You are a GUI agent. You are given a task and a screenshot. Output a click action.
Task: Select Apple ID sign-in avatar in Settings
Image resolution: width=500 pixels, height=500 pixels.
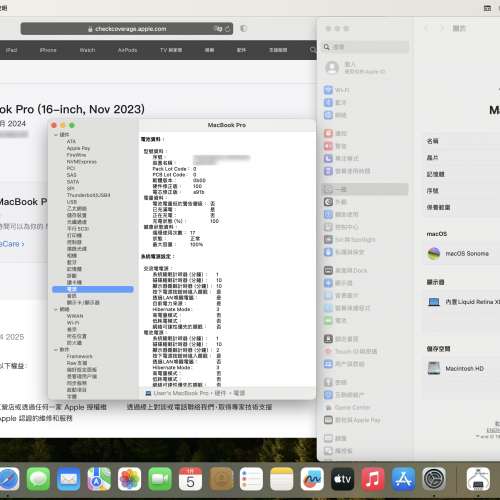click(332, 68)
